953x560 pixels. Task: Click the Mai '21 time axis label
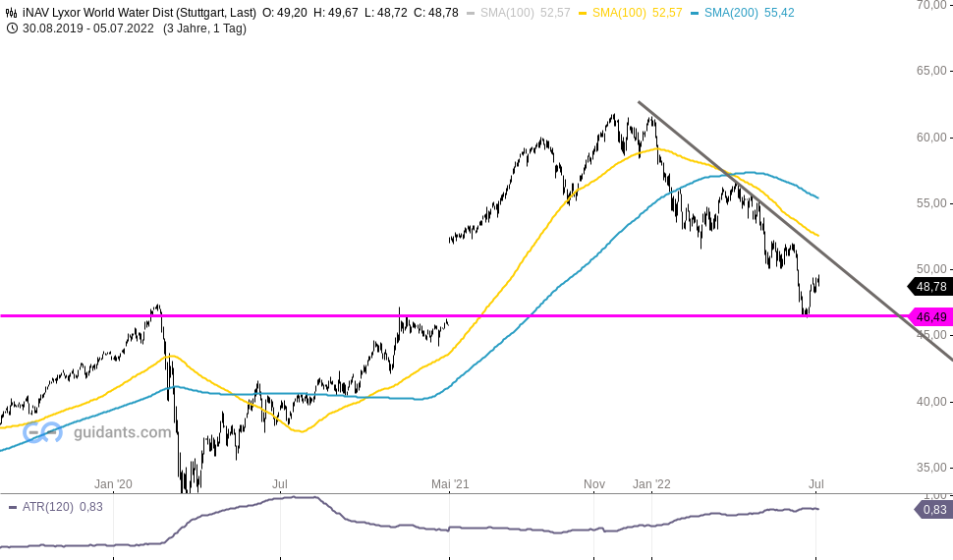(450, 484)
